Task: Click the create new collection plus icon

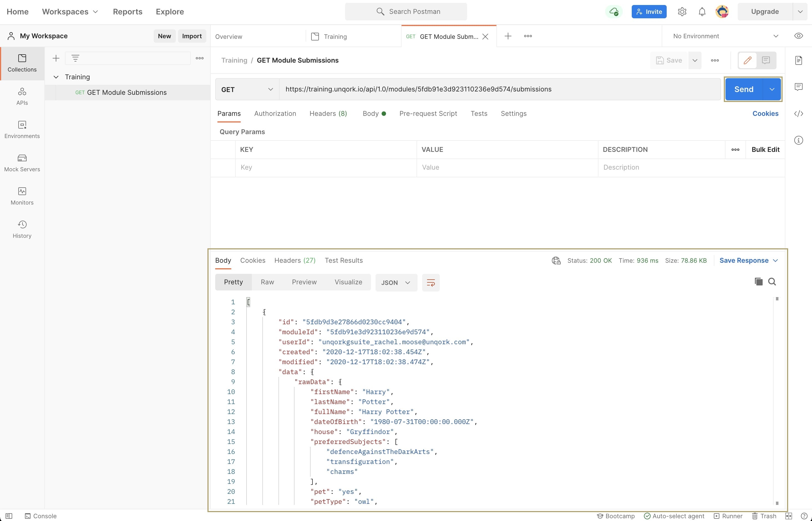Action: coord(56,58)
